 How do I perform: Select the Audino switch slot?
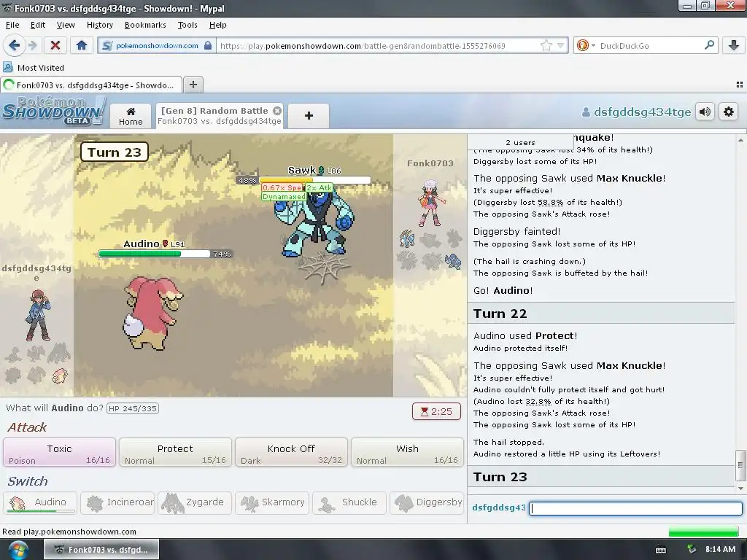point(40,503)
